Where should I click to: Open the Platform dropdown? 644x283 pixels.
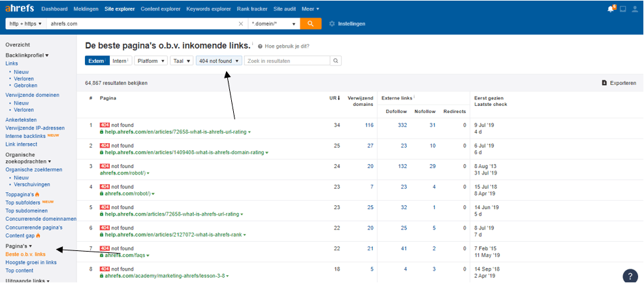click(x=150, y=61)
